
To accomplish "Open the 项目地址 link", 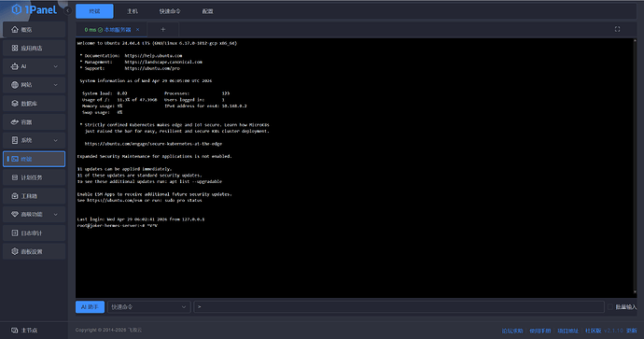I will coord(567,331).
